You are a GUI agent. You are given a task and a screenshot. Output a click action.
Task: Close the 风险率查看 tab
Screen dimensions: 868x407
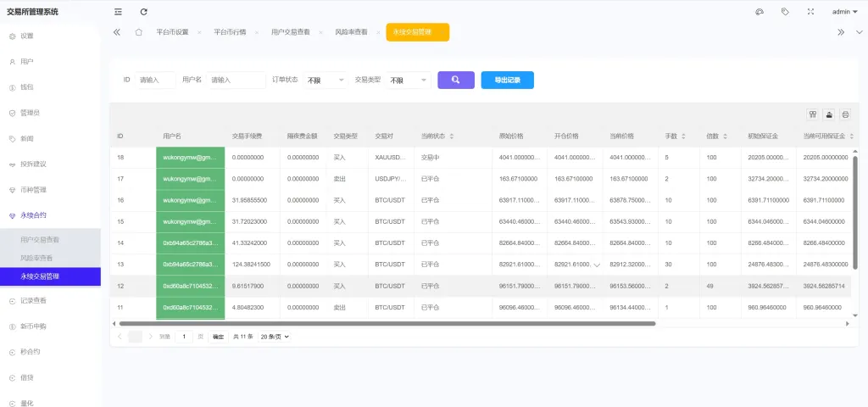pos(378,33)
